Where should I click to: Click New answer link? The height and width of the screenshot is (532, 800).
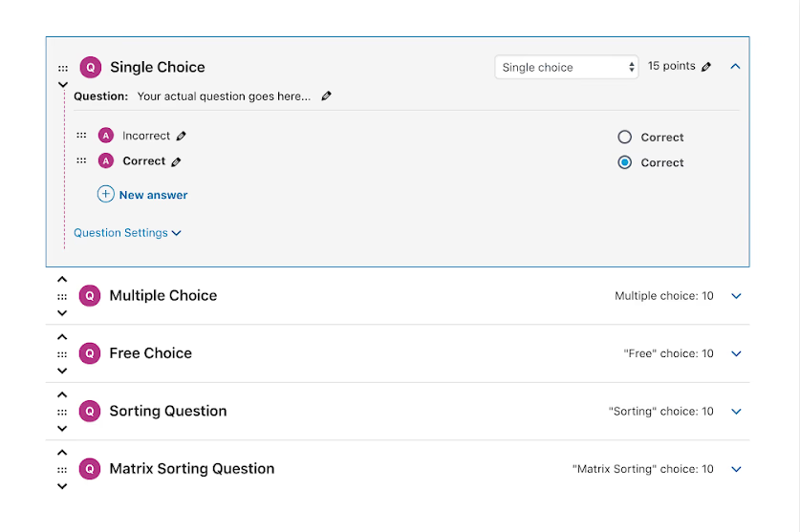(x=153, y=195)
